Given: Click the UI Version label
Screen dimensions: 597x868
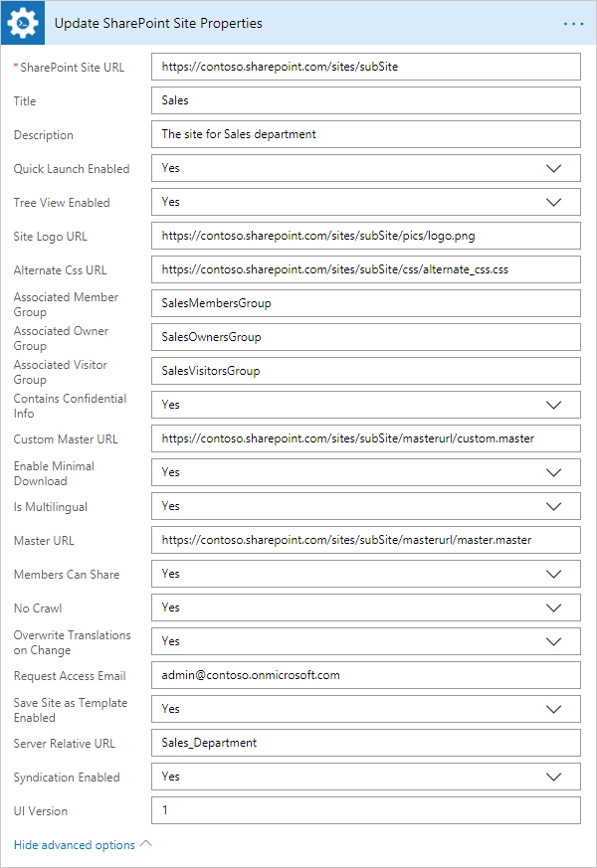Looking at the screenshot, I should [x=41, y=811].
